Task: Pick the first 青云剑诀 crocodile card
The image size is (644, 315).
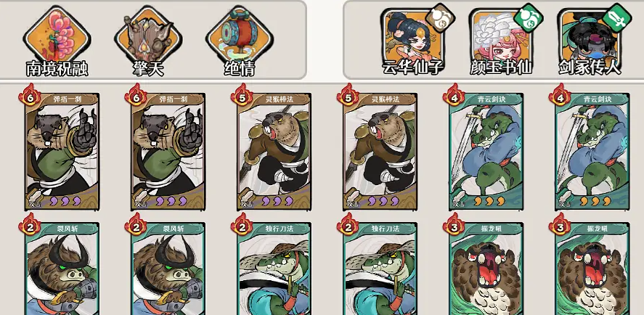Action: [486, 152]
